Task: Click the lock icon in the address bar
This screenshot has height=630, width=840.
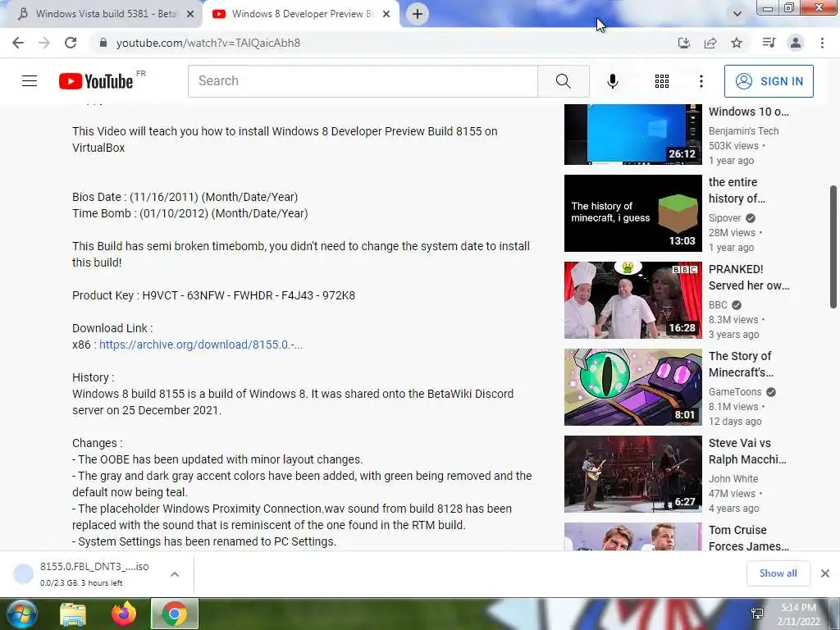Action: (x=103, y=43)
